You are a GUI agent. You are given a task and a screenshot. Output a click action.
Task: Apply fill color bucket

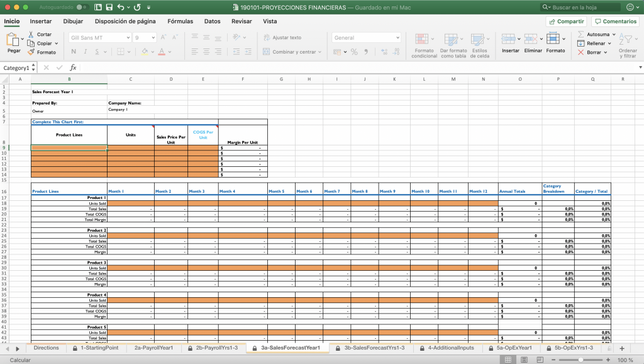coord(145,52)
